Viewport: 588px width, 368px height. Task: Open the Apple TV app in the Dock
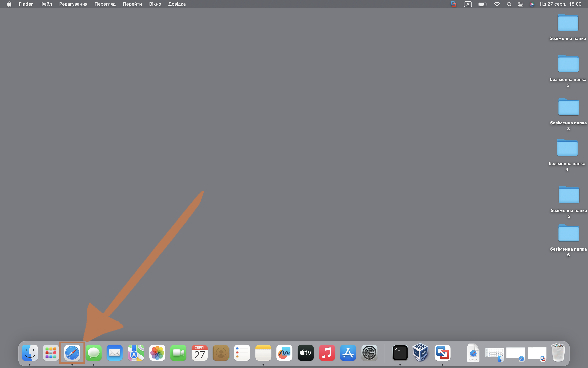306,353
